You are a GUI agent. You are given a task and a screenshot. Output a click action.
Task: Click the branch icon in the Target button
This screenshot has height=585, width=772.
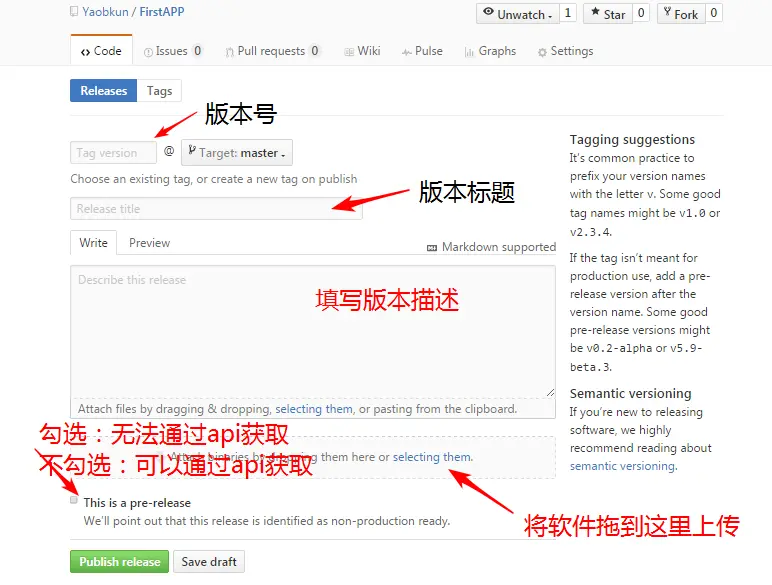click(192, 151)
